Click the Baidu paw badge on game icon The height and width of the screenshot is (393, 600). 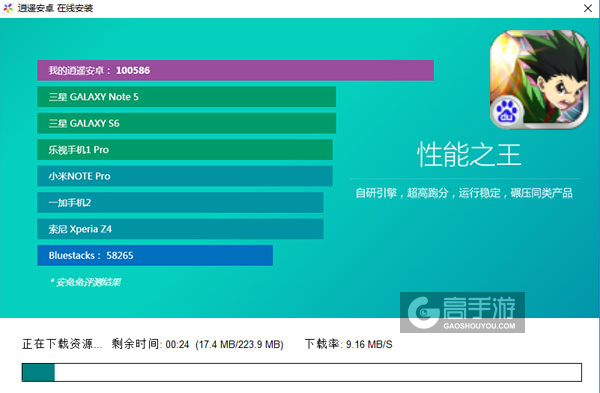coord(506,111)
